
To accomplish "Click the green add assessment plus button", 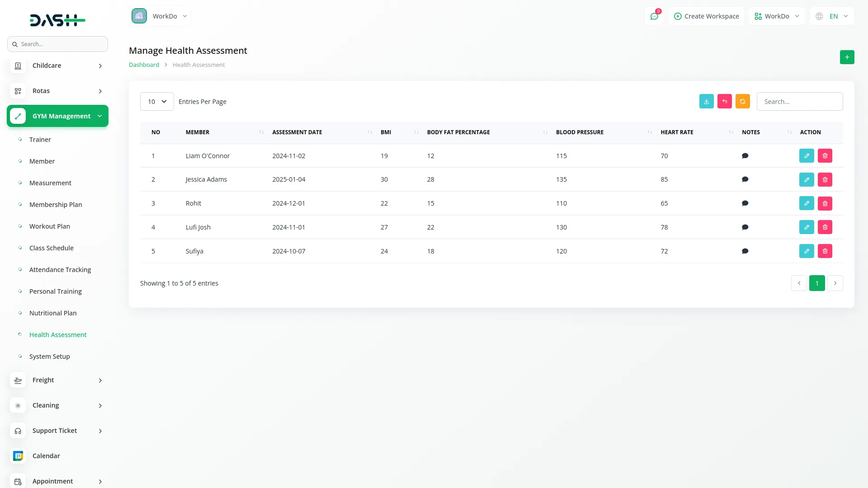I will coord(847,57).
